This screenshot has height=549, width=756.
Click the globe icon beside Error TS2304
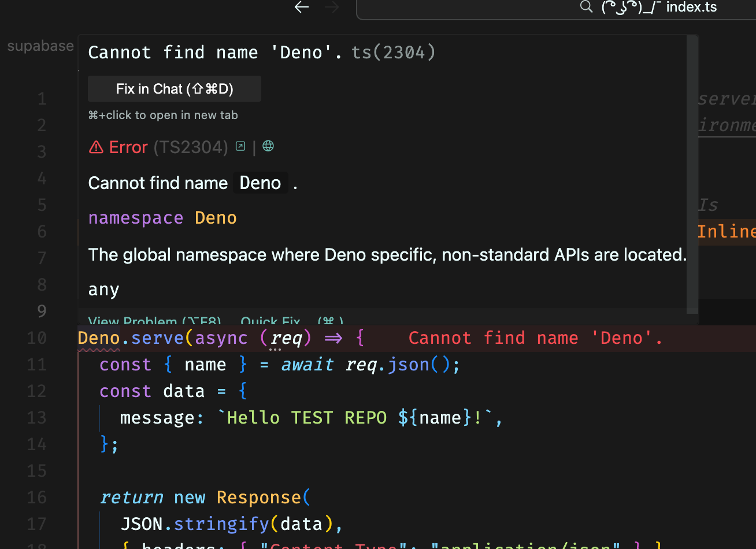pos(268,146)
